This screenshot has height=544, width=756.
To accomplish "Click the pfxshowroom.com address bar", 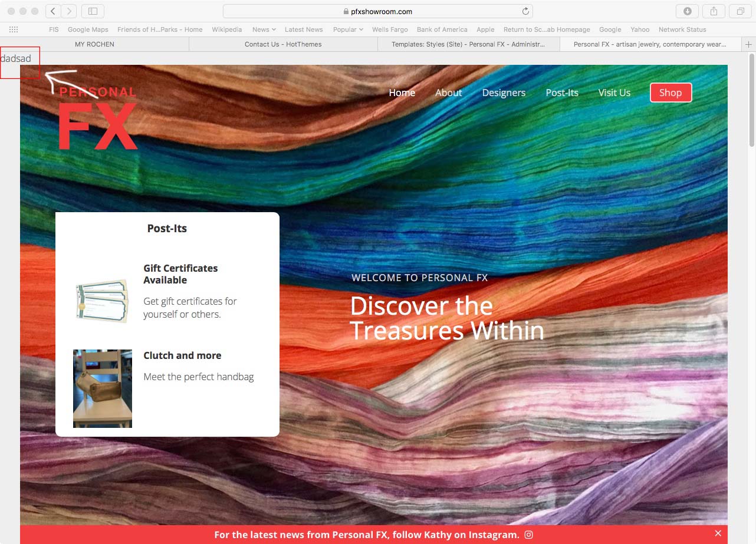I will [x=377, y=11].
